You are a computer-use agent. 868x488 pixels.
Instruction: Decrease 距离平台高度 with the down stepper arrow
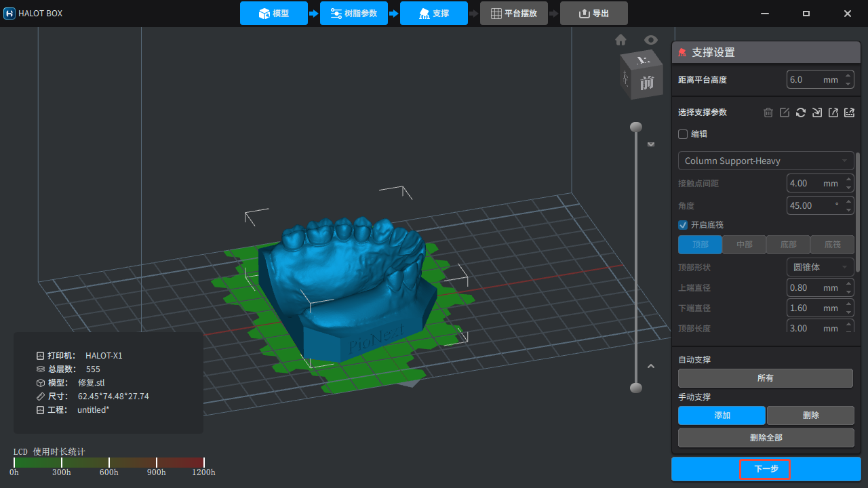(x=848, y=83)
